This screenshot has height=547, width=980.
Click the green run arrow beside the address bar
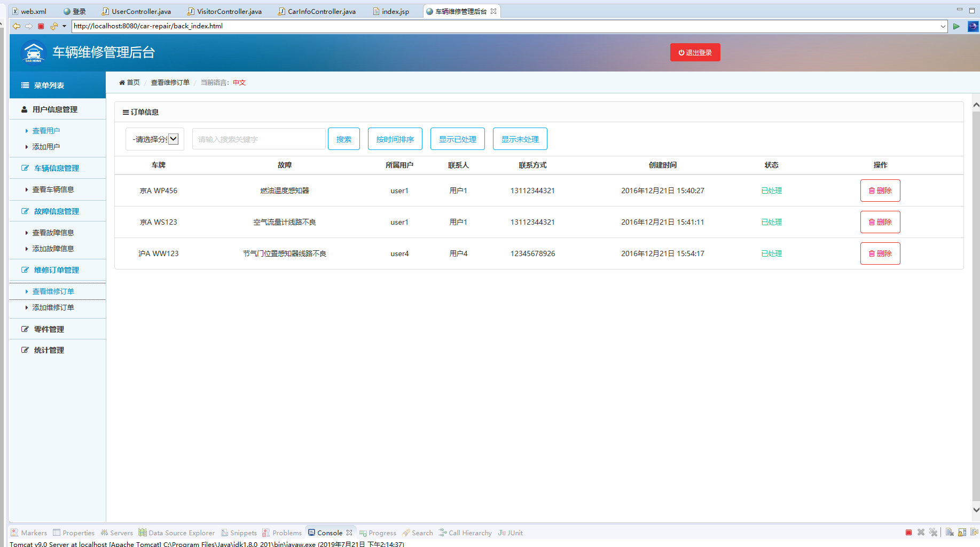957,26
